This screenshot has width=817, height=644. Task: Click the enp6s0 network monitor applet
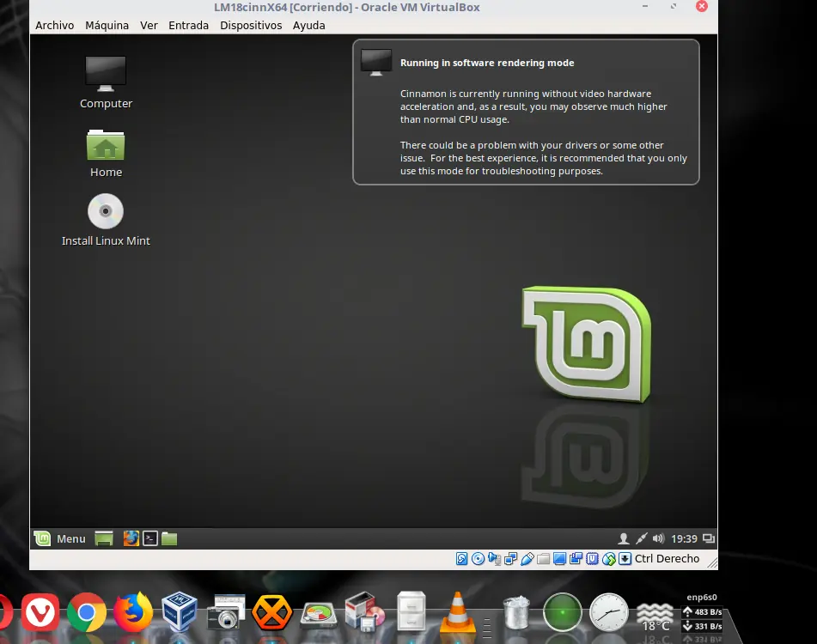tap(701, 612)
